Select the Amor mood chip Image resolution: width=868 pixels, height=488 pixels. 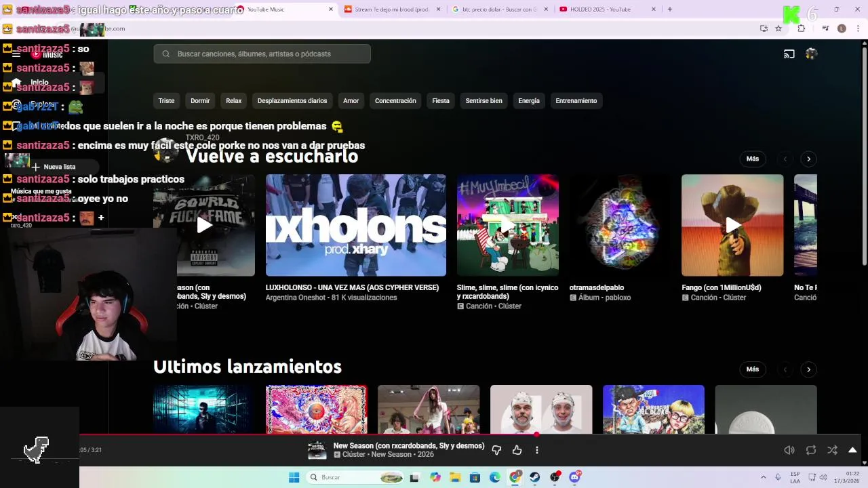351,101
